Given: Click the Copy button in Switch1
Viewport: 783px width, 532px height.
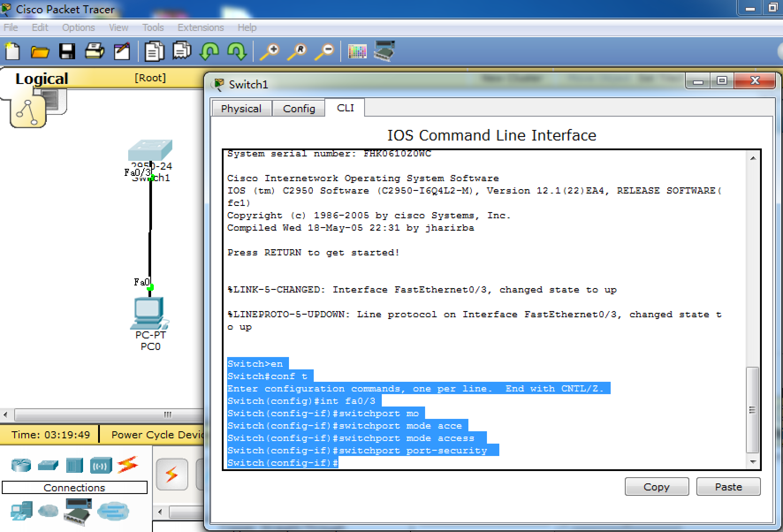Looking at the screenshot, I should [657, 486].
